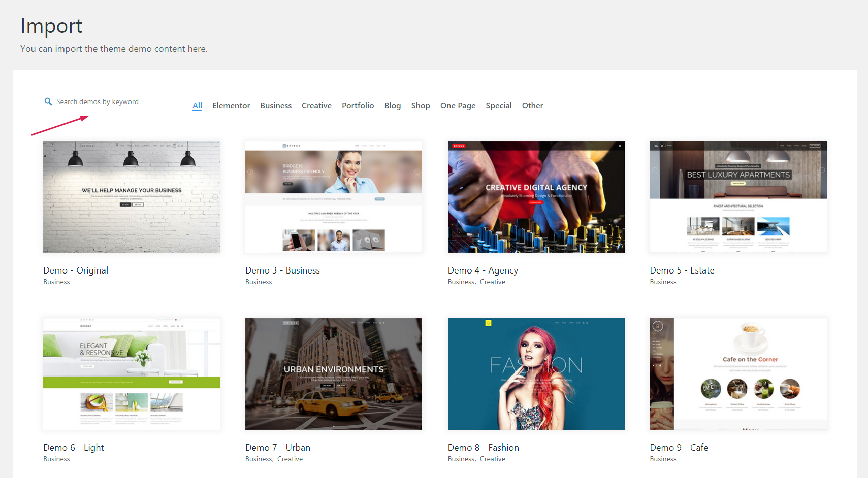This screenshot has width=868, height=478.
Task: Click the search magnifier icon
Action: pyautogui.click(x=48, y=101)
